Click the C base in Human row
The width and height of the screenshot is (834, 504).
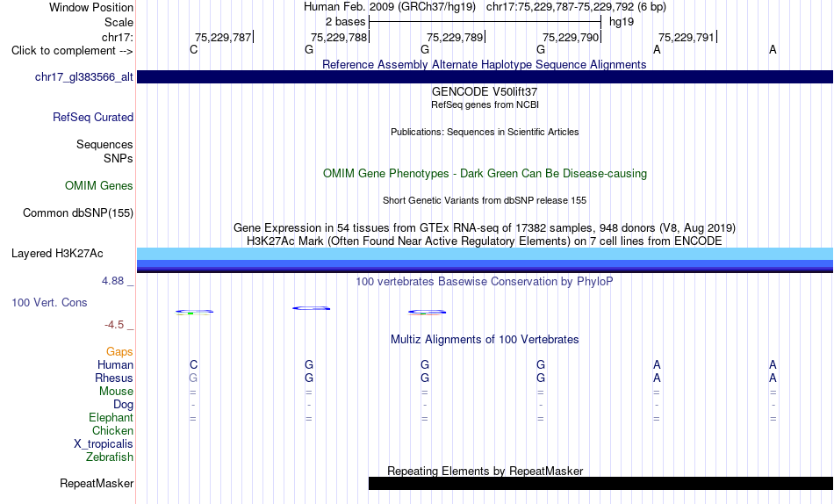click(194, 365)
